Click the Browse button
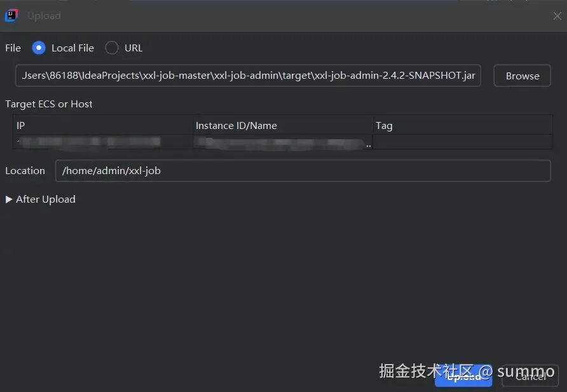567x392 pixels. coord(522,76)
